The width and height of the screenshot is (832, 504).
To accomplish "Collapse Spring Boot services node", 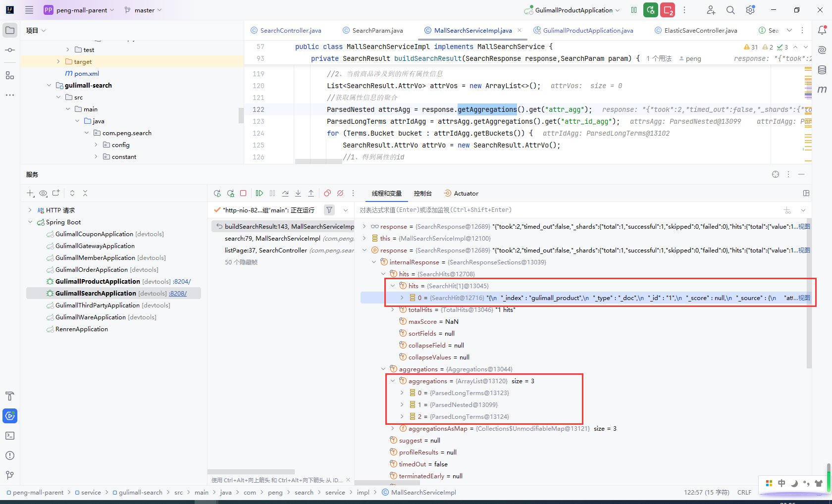I will tap(30, 222).
